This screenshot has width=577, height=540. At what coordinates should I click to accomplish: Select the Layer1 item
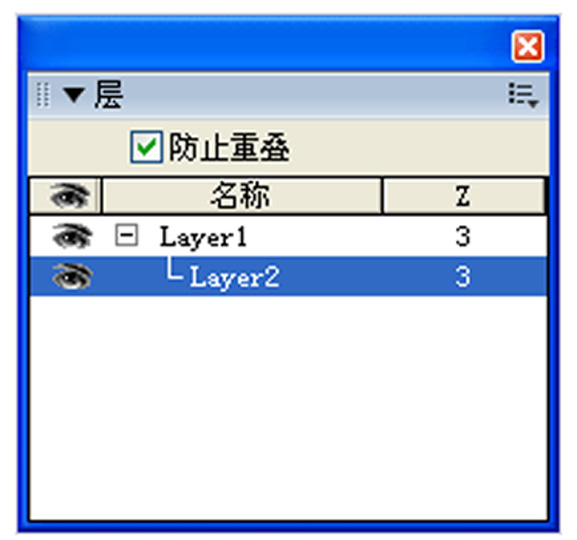coord(203,237)
